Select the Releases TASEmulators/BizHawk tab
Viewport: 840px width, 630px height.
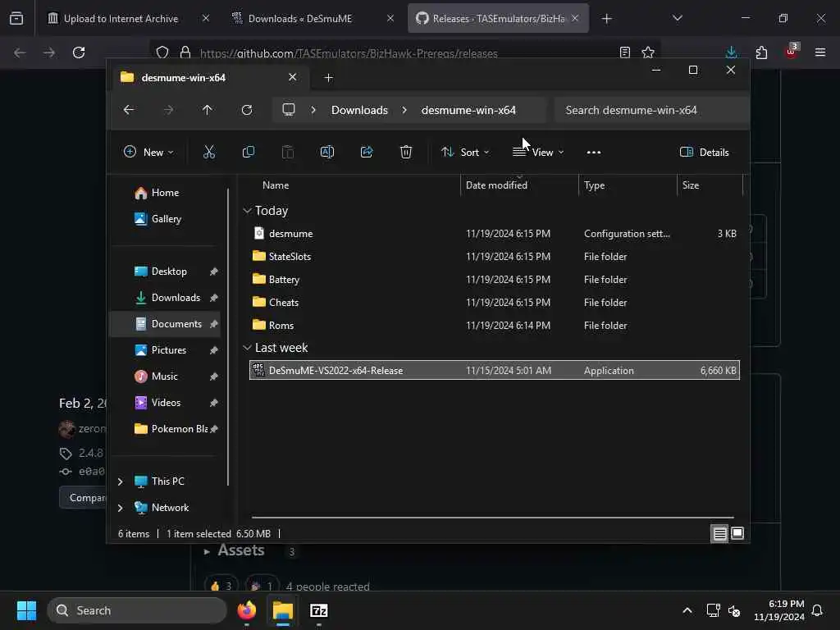coord(498,19)
